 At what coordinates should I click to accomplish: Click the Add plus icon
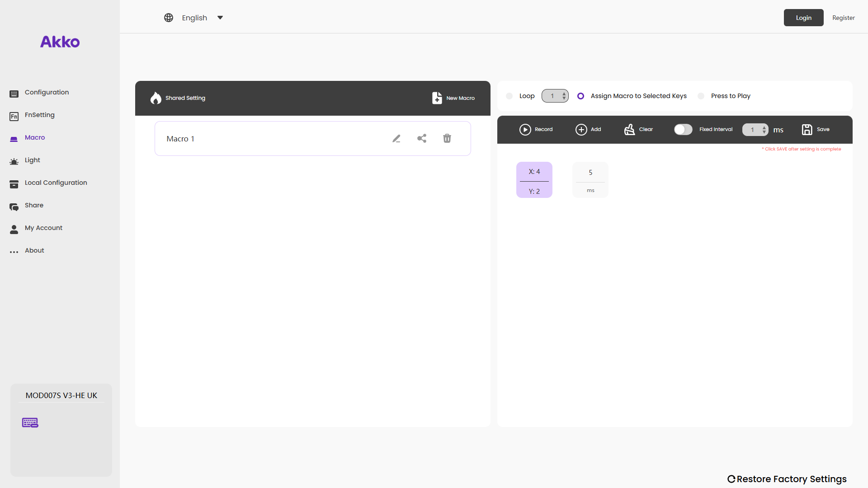[581, 130]
